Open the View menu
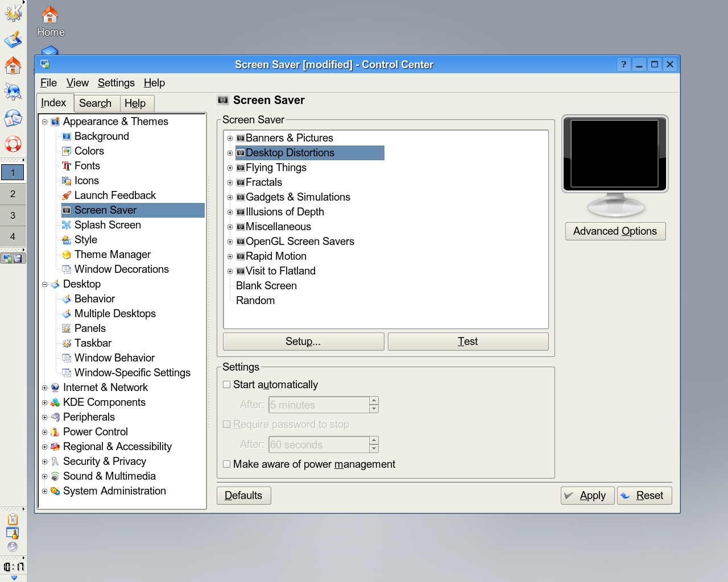 tap(77, 83)
